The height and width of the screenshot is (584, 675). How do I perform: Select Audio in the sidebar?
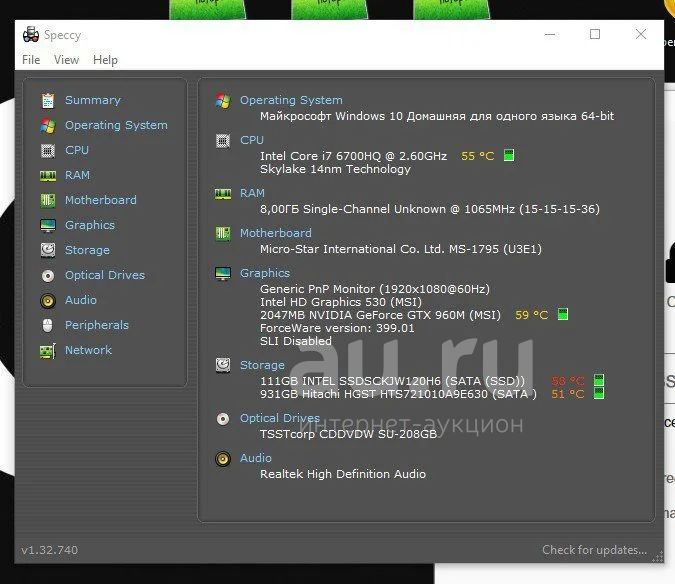click(81, 300)
